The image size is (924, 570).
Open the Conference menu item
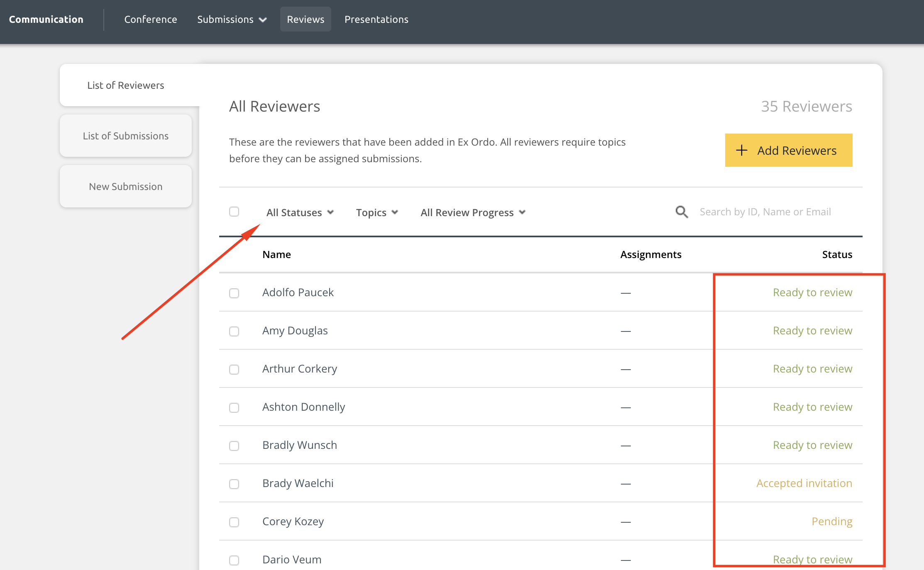point(151,19)
